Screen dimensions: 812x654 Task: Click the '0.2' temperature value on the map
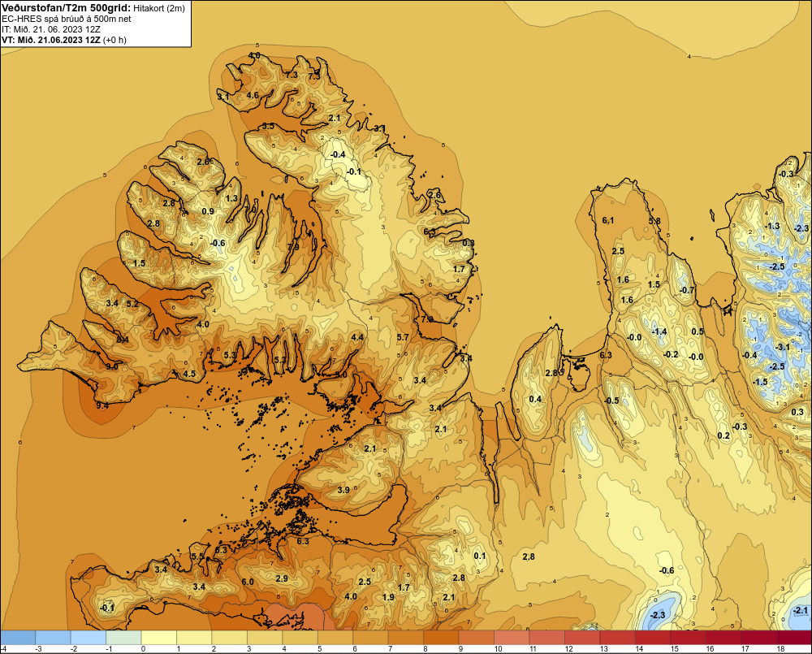[723, 435]
